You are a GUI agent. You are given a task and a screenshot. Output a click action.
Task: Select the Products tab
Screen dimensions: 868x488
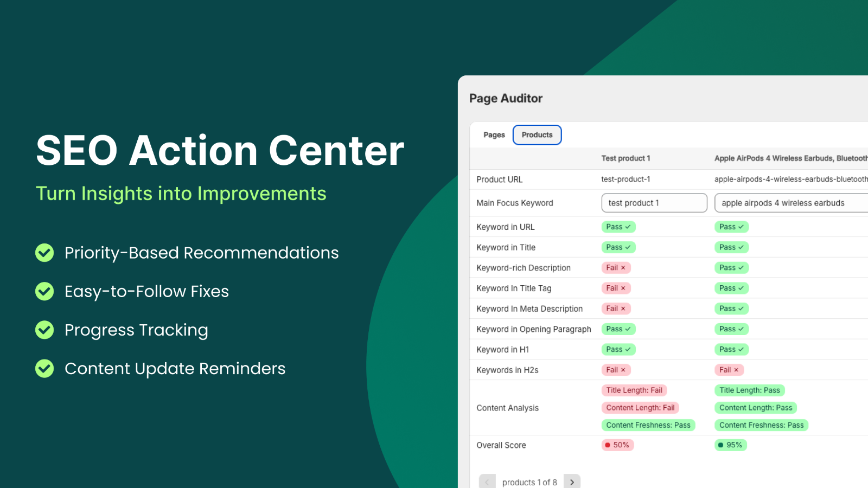(x=537, y=134)
